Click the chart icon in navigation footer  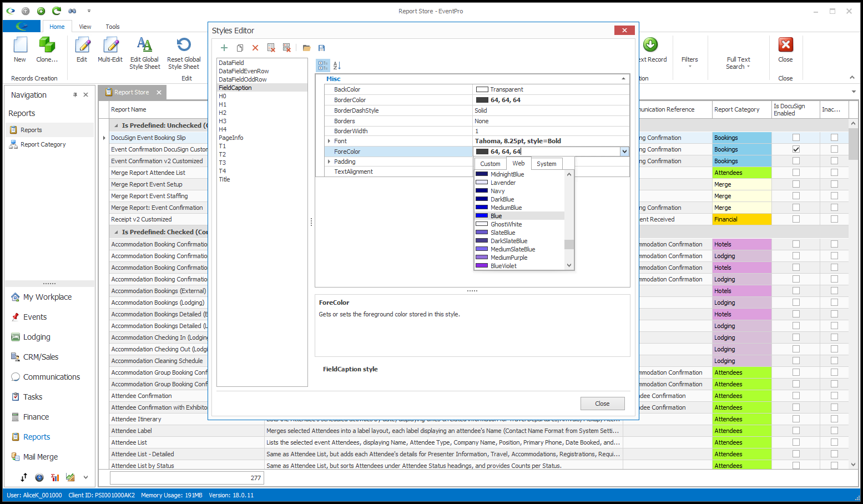click(x=70, y=477)
